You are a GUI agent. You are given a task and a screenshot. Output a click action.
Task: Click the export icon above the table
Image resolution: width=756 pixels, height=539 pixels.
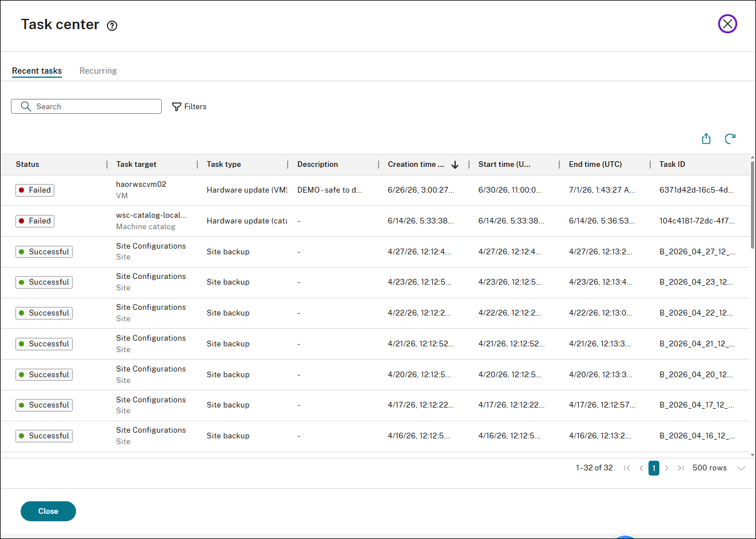[x=706, y=139]
